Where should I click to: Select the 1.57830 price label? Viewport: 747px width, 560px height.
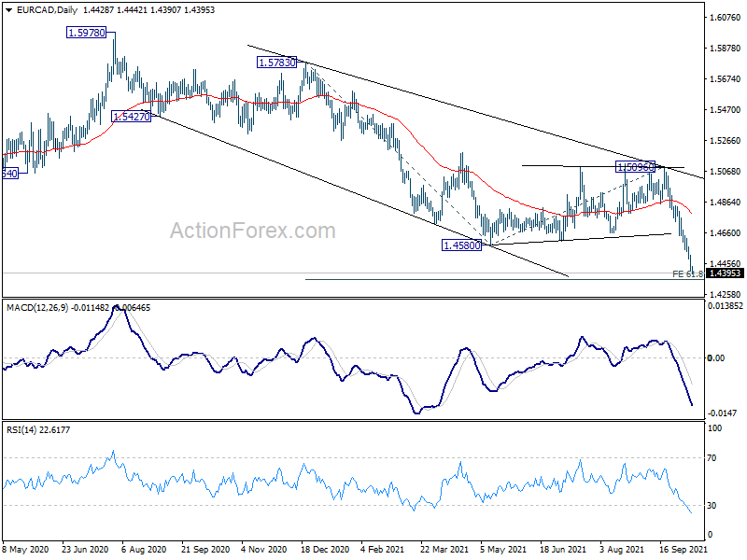point(276,62)
